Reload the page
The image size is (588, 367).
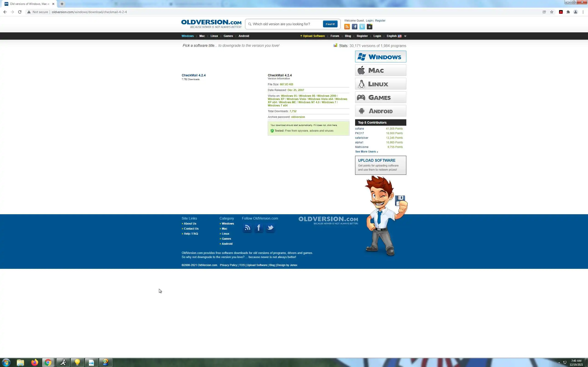[x=20, y=12]
